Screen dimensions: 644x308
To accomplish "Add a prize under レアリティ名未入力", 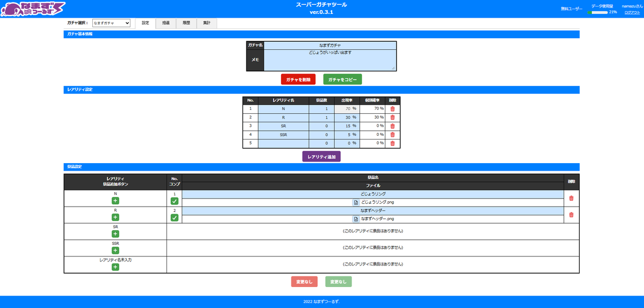I will point(115,267).
